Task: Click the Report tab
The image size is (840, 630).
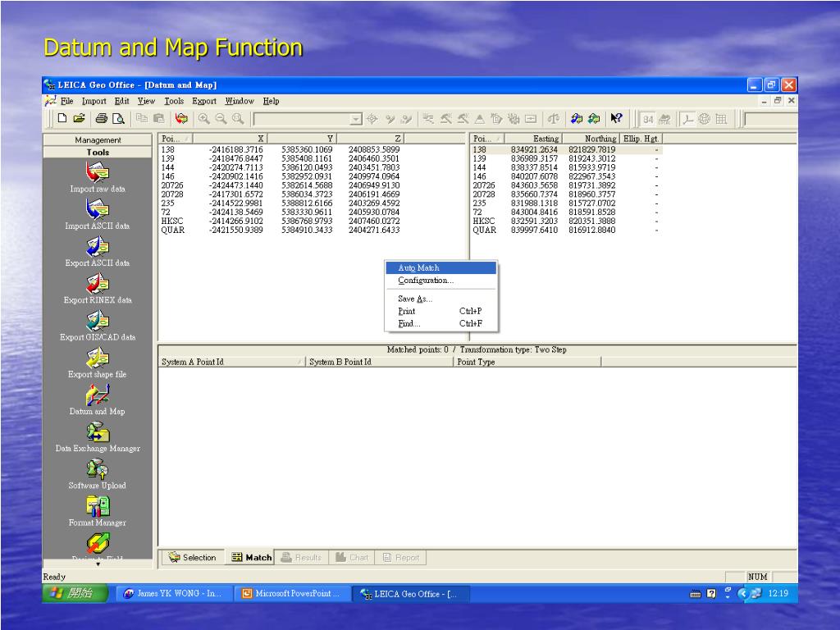Action: [400, 557]
